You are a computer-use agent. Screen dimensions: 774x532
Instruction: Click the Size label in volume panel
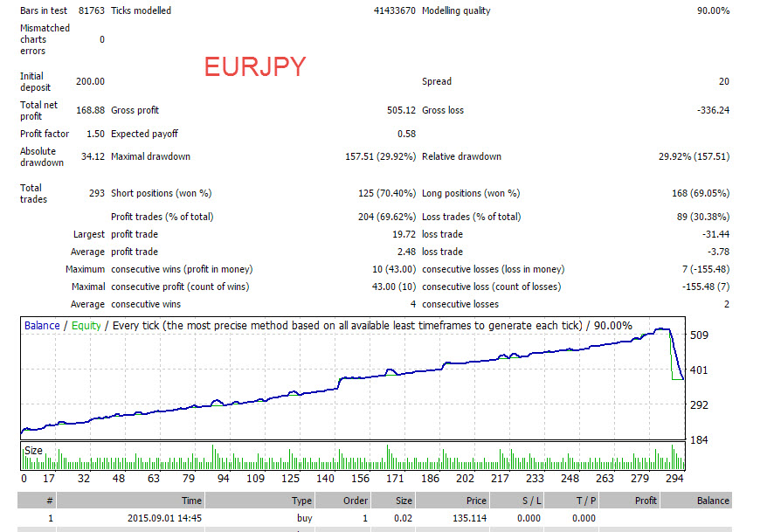coord(33,451)
